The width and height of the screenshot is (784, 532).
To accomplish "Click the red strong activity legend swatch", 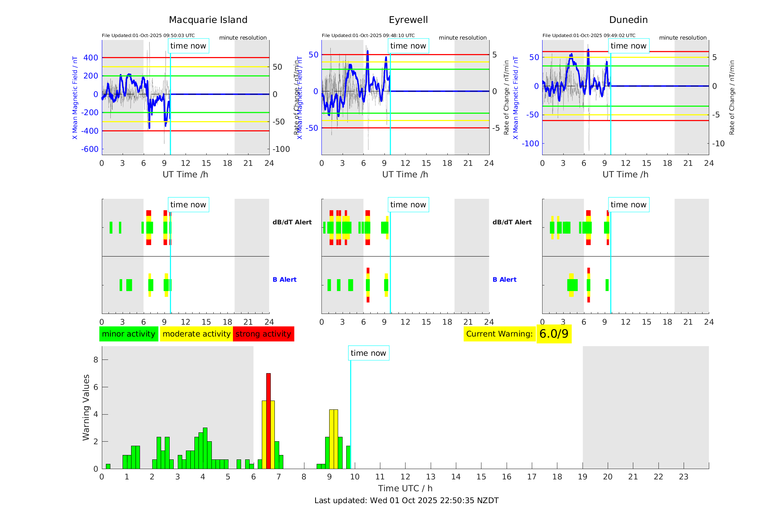I will tap(263, 334).
